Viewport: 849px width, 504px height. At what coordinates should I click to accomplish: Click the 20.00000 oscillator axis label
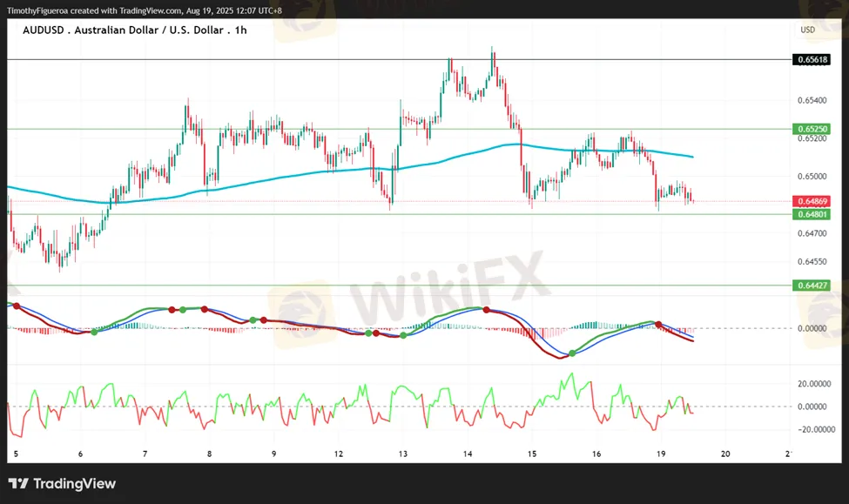(x=813, y=384)
